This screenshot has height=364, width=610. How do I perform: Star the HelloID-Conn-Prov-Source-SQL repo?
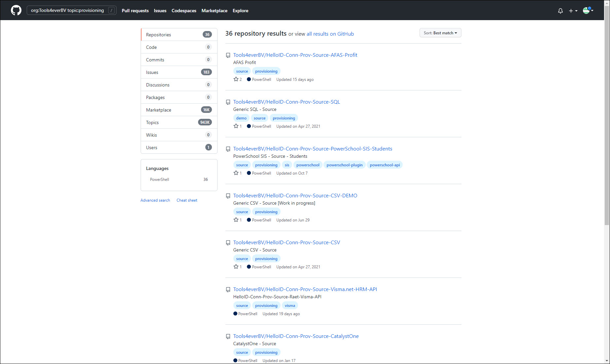[236, 126]
